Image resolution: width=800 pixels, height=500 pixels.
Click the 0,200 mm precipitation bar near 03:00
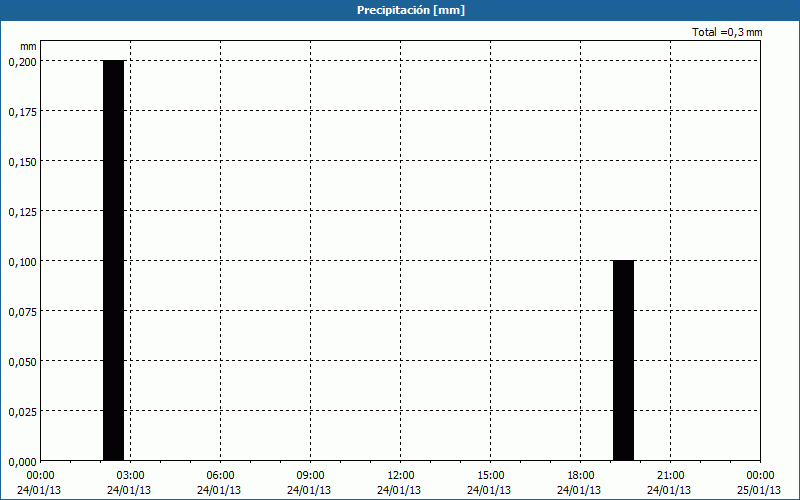coord(113,260)
